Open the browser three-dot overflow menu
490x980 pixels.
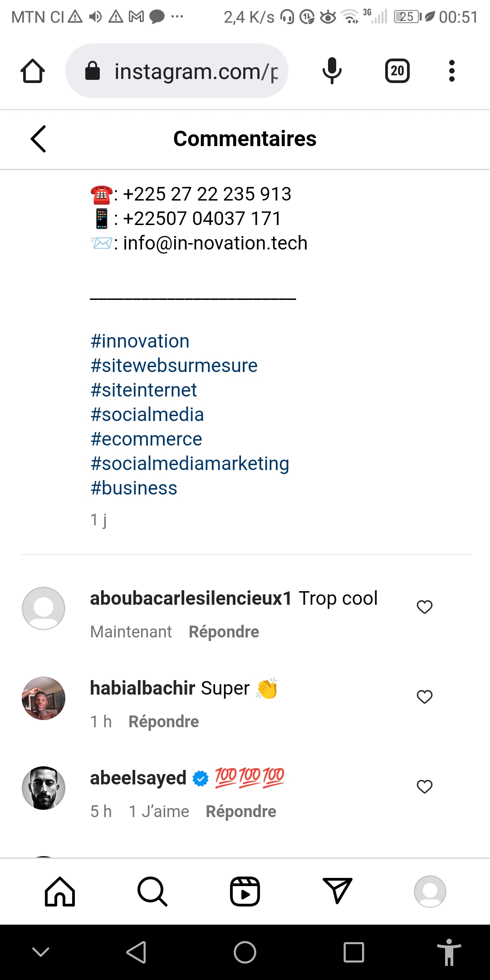click(x=451, y=71)
